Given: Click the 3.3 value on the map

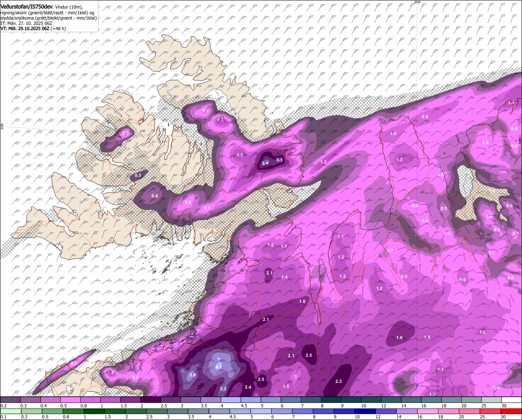Looking at the screenshot, I should [x=223, y=389].
